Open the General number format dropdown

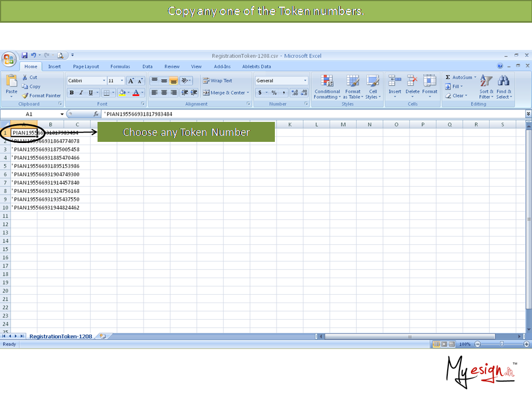click(x=305, y=81)
